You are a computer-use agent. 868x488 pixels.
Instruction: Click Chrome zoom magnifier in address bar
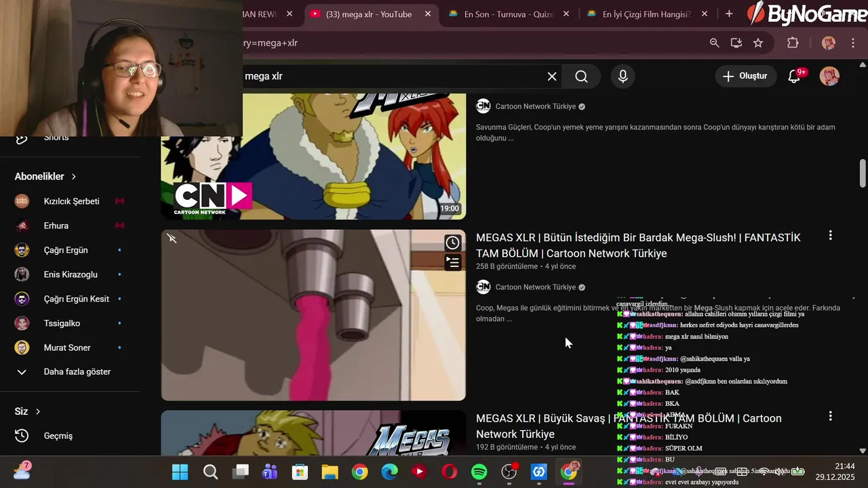click(x=714, y=43)
